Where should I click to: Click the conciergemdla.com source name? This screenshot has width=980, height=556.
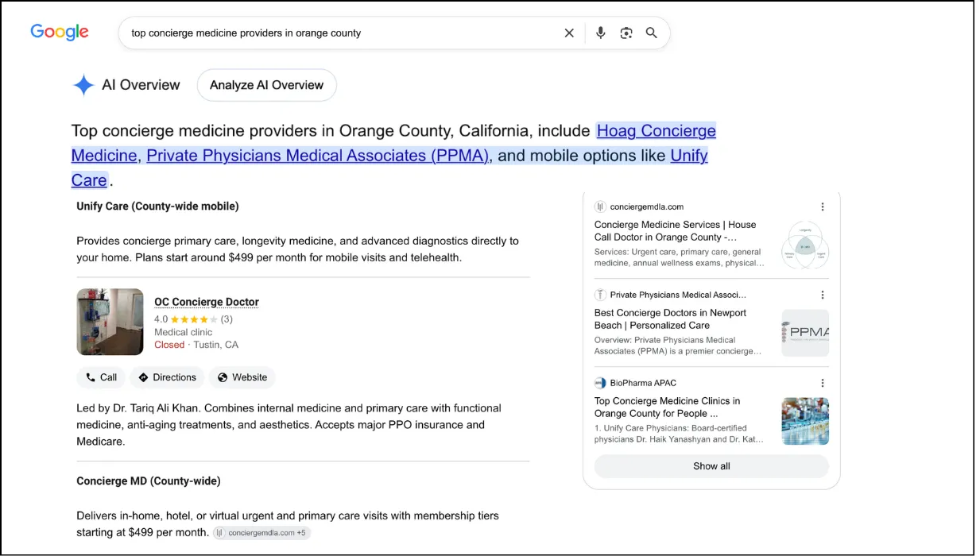coord(647,207)
